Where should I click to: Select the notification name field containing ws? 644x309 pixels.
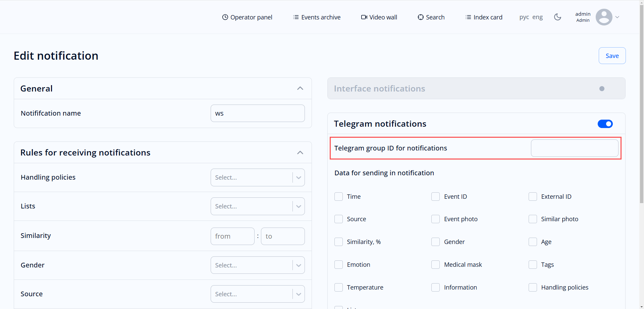coord(258,113)
